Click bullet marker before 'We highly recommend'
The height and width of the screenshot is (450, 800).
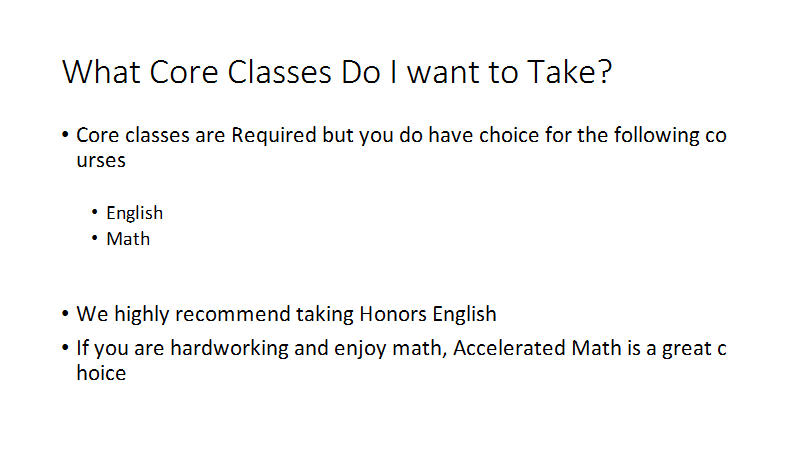tap(65, 314)
